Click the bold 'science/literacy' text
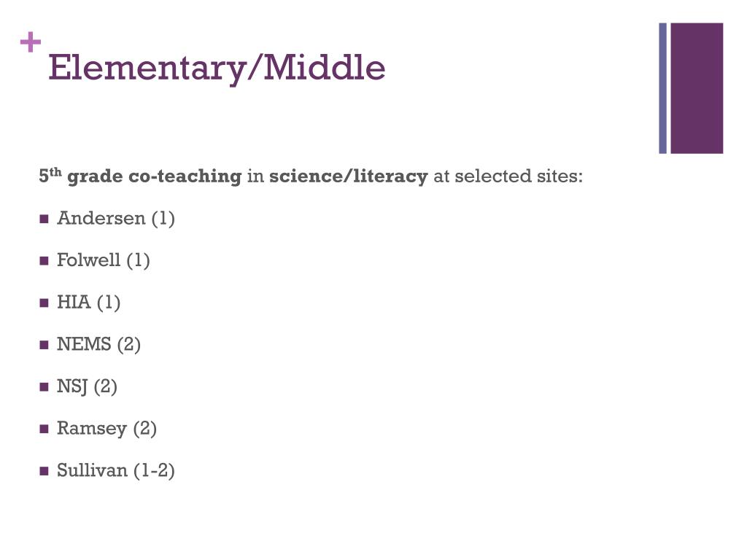The width and height of the screenshot is (747, 560). pyautogui.click(x=349, y=176)
